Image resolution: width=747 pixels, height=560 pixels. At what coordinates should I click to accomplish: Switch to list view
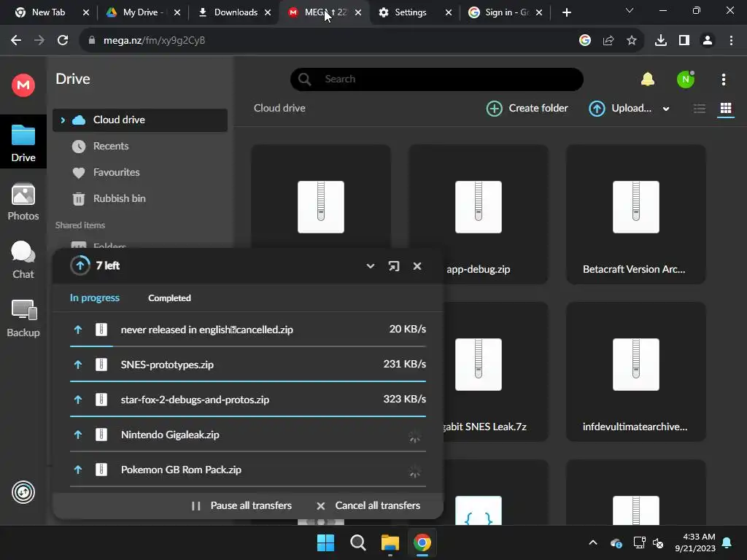(x=700, y=109)
